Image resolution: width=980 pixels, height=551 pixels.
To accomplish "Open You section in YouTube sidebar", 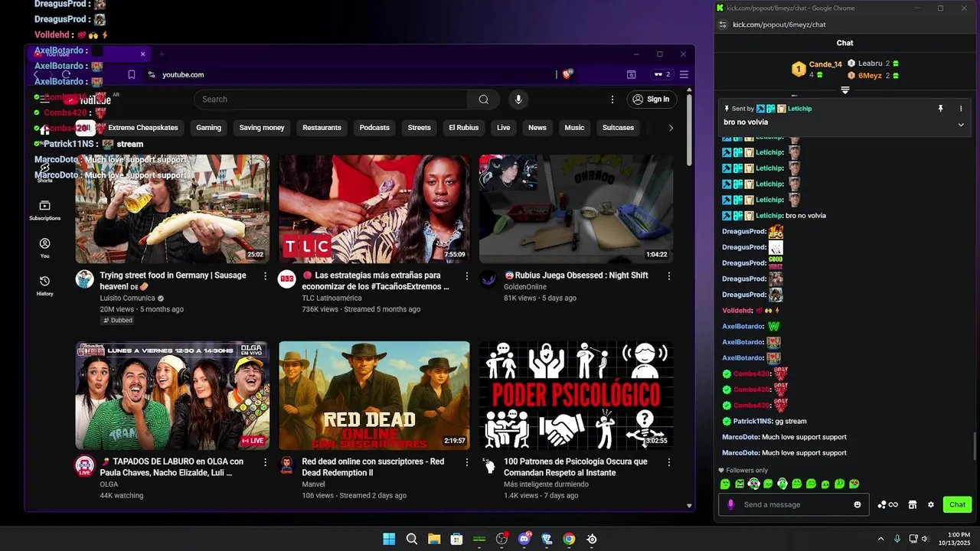I will coord(44,248).
